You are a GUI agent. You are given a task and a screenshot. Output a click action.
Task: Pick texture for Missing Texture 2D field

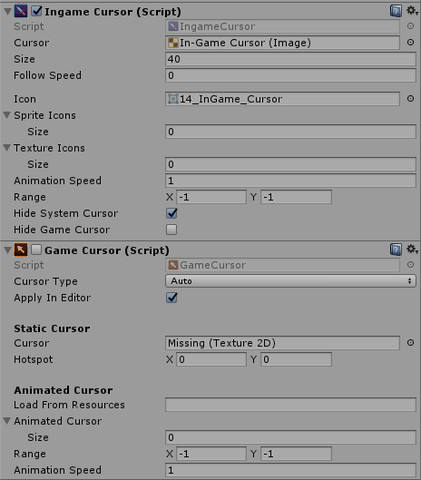coord(410,343)
